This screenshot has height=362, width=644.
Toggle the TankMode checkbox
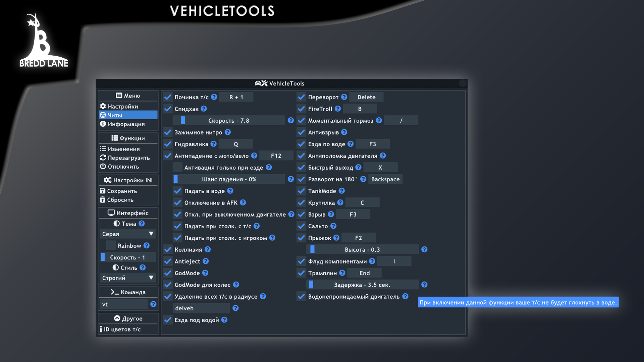click(301, 191)
